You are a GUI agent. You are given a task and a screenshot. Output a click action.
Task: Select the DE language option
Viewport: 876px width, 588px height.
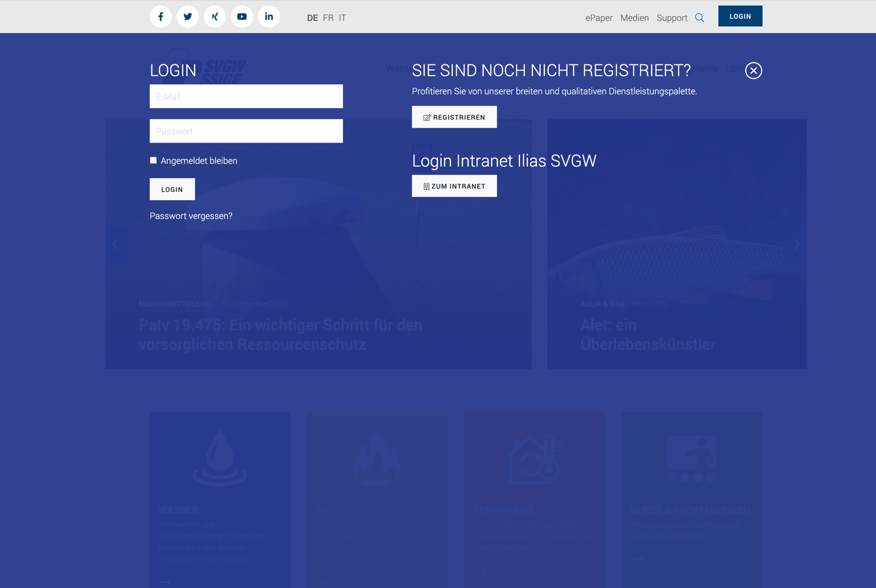(x=312, y=18)
